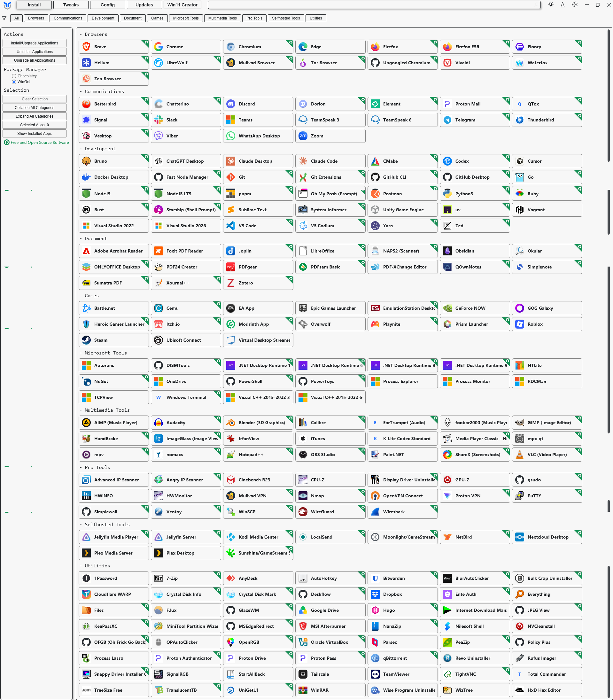Screen dimensions: 613x700
Task: Click Upgrade all Applications
Action: (x=35, y=60)
